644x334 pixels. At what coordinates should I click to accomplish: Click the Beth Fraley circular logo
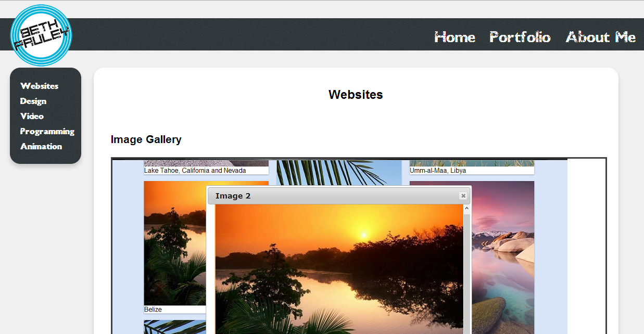(x=41, y=35)
